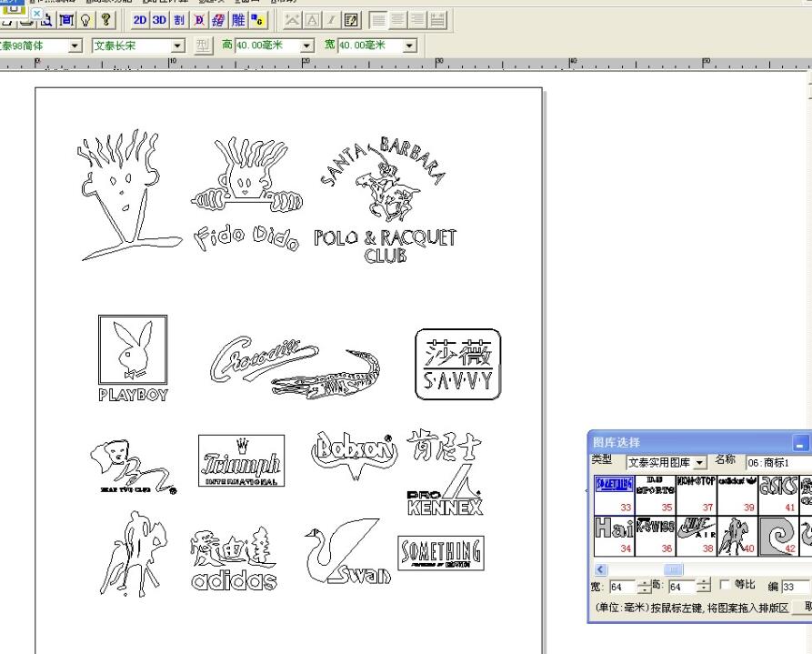Screen dimensions: 812x654
Task: Click the 高 height field in 图库选择
Action: pyautogui.click(x=681, y=587)
